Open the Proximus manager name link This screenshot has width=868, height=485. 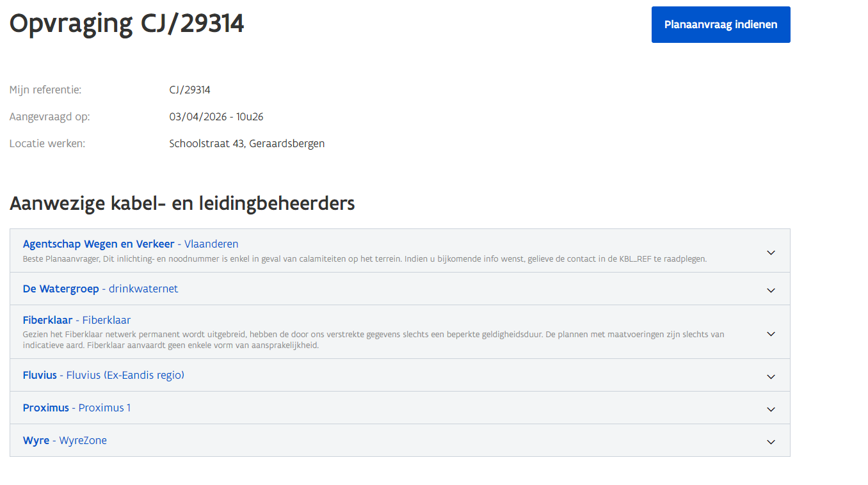click(45, 408)
